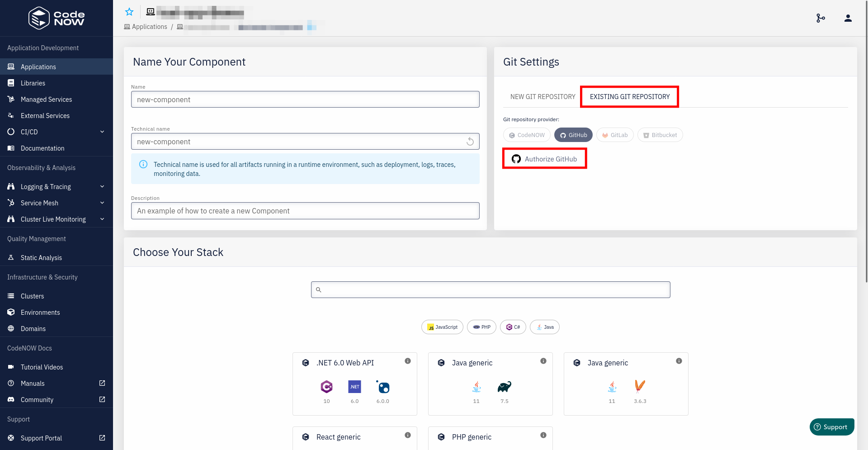
Task: Click the Authorize GitHub button
Action: click(544, 159)
